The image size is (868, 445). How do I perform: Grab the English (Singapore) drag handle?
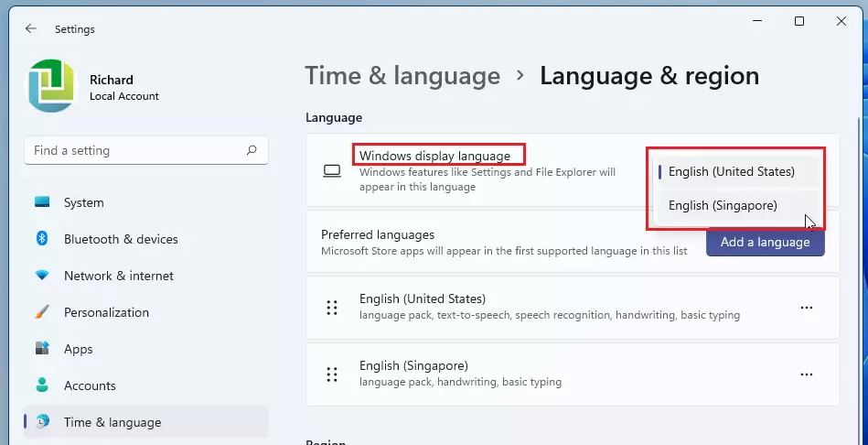pyautogui.click(x=332, y=374)
